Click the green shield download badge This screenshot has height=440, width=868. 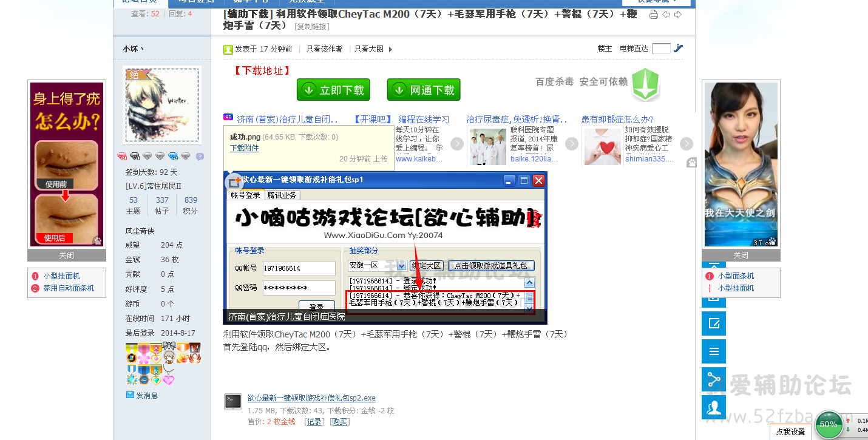(645, 84)
